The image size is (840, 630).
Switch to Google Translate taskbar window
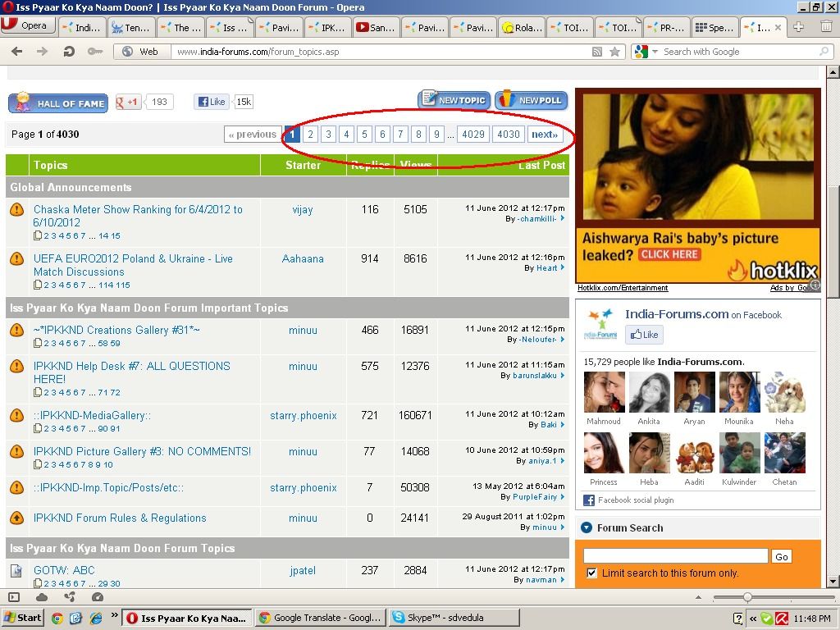320,618
